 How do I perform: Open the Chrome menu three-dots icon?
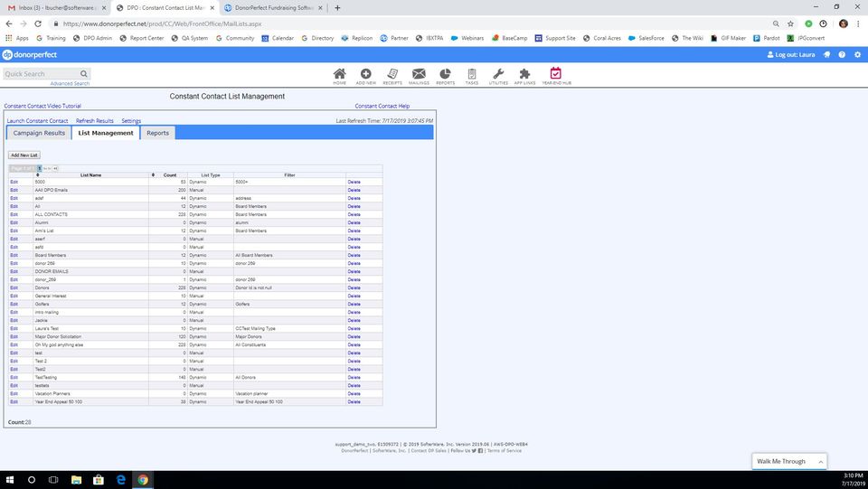click(859, 24)
